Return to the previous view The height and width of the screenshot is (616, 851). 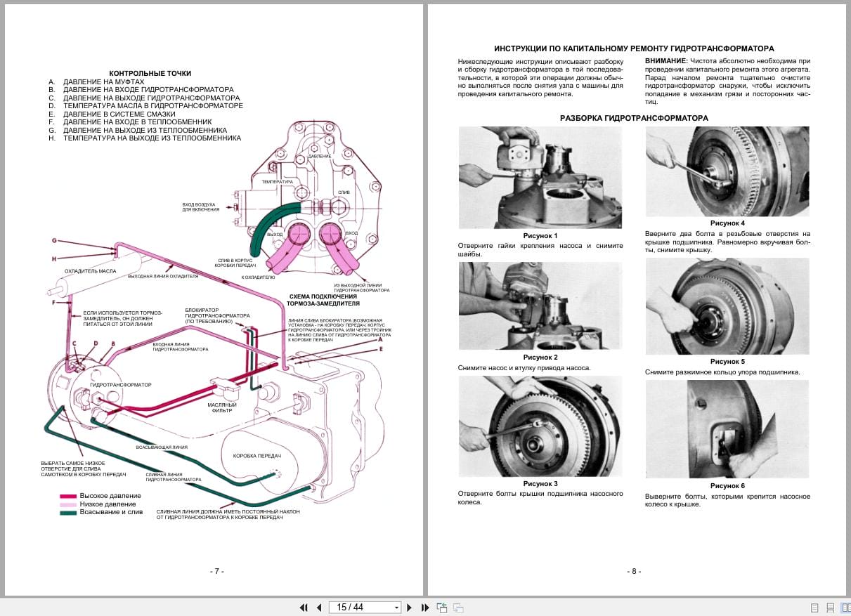click(x=442, y=607)
